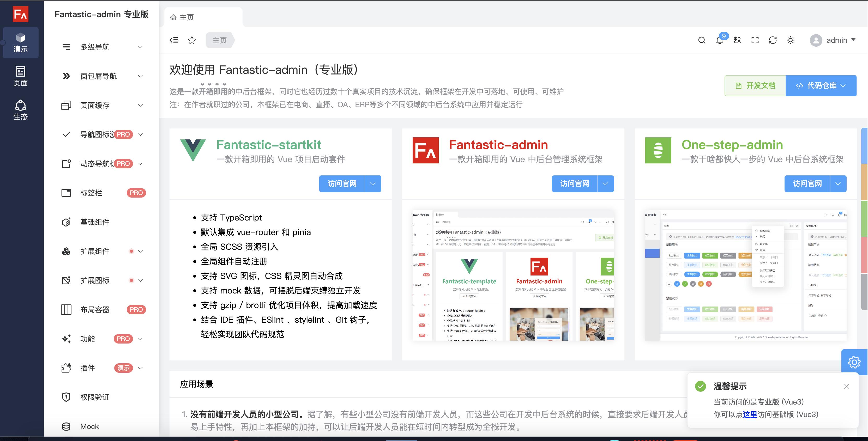The width and height of the screenshot is (868, 441).
Task: Click the Mock database icon in sidebar
Action: tap(67, 426)
